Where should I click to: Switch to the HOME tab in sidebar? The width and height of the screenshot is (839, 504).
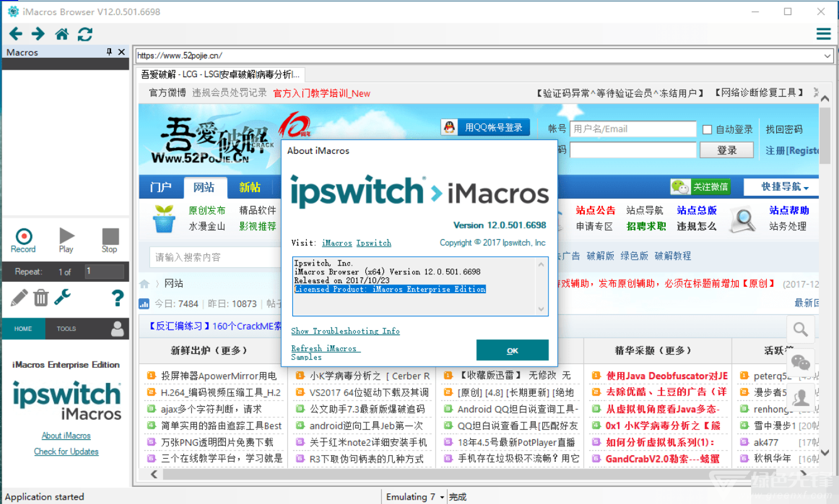pos(23,329)
